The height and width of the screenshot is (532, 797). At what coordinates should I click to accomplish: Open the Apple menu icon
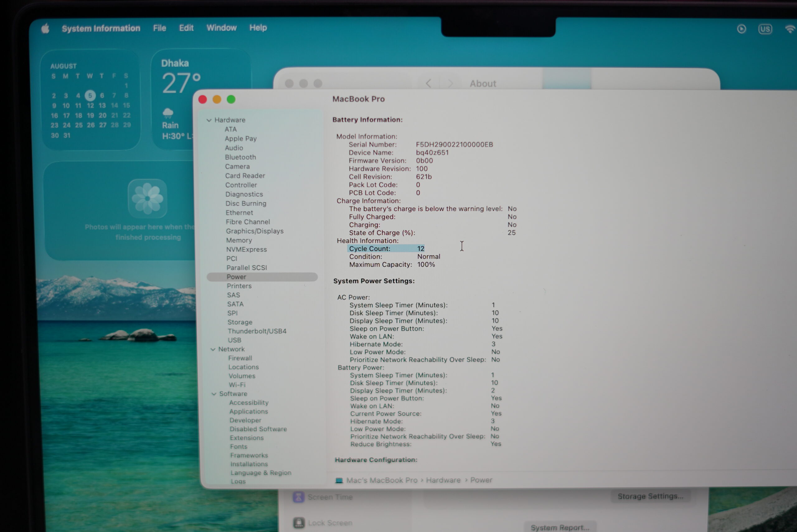click(x=45, y=29)
